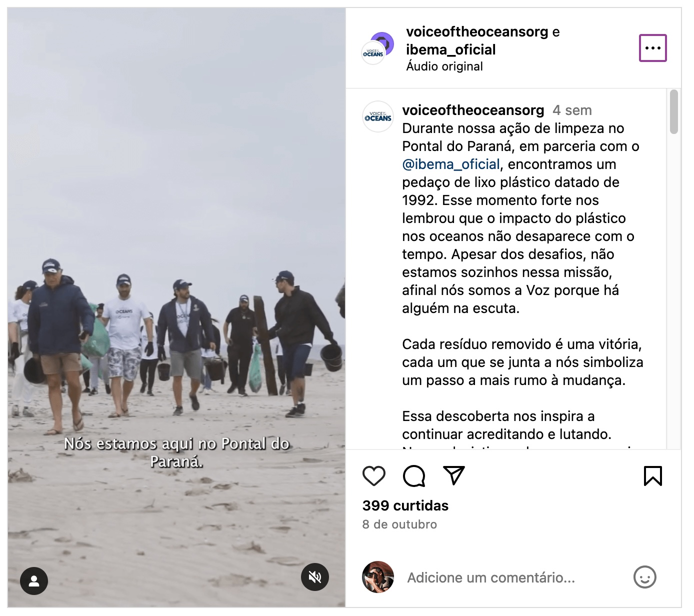Open @ibema_oficial mention in caption
694x616 pixels.
[451, 164]
